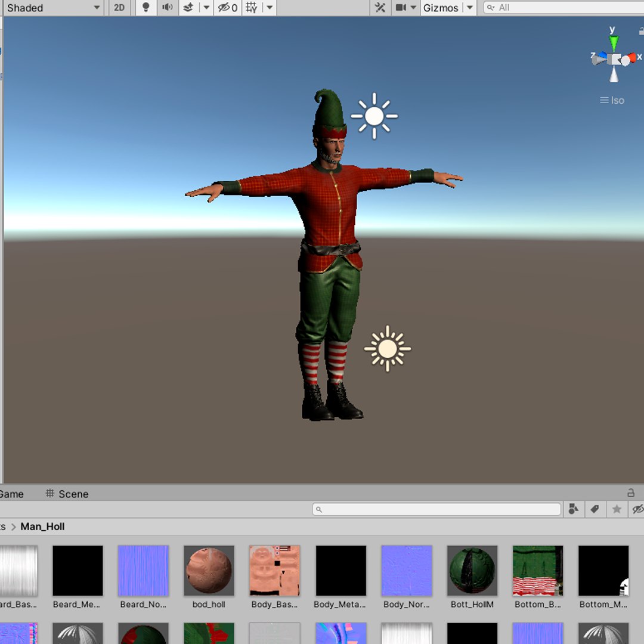The width and height of the screenshot is (644, 644).
Task: Click white bottom cone of orientation gizmo
Action: [614, 75]
